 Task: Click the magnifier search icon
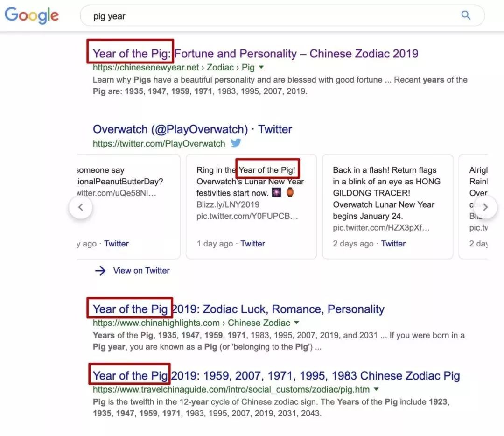[466, 15]
